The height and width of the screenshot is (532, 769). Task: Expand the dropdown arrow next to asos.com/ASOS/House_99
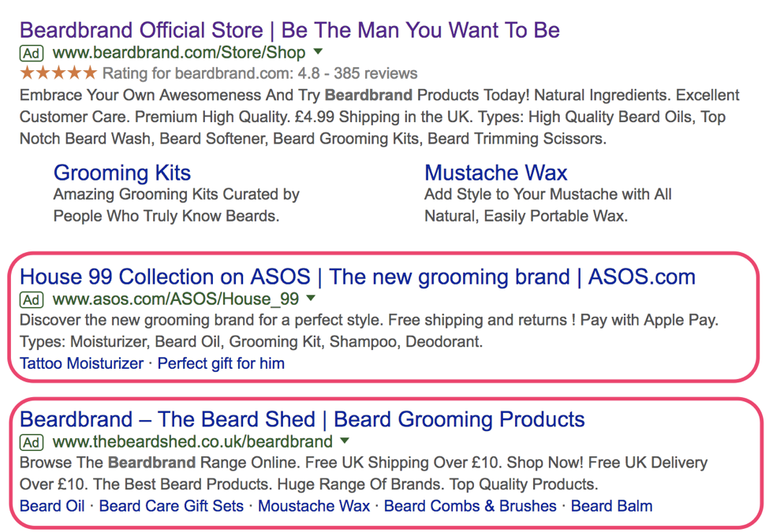(312, 299)
